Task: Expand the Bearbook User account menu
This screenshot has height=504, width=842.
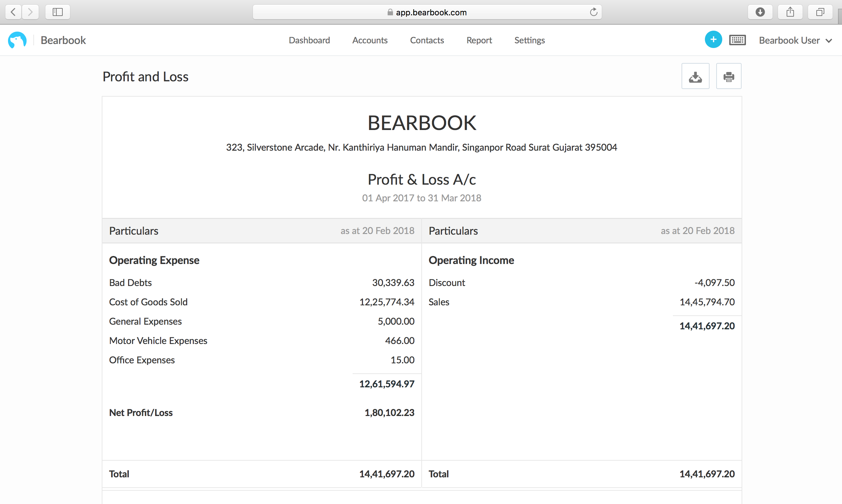Action: pos(795,40)
